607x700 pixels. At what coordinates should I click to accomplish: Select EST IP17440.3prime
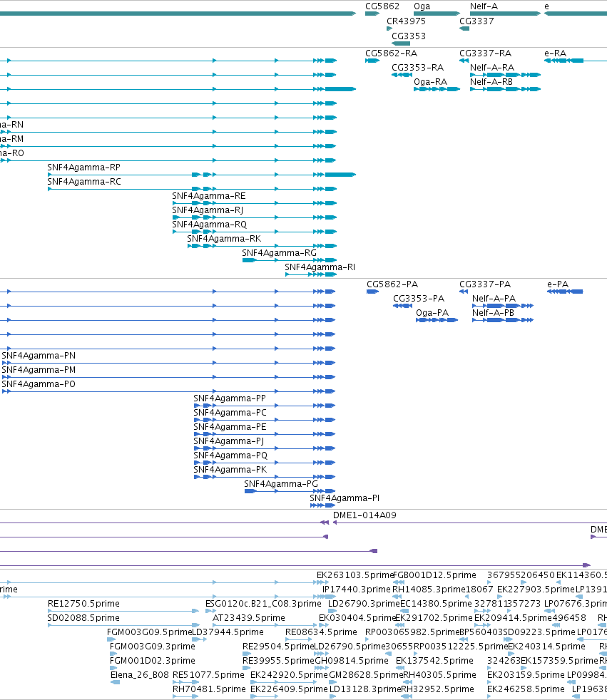coord(357,590)
